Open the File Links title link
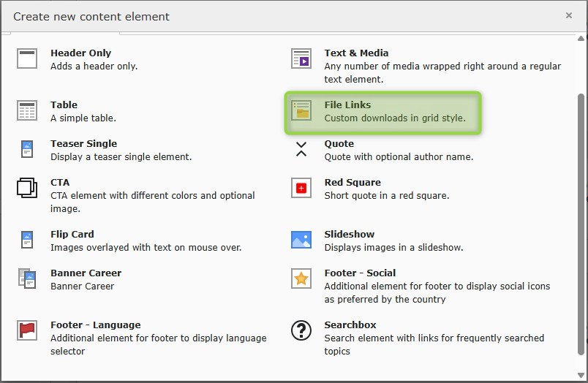The image size is (588, 383). (347, 105)
